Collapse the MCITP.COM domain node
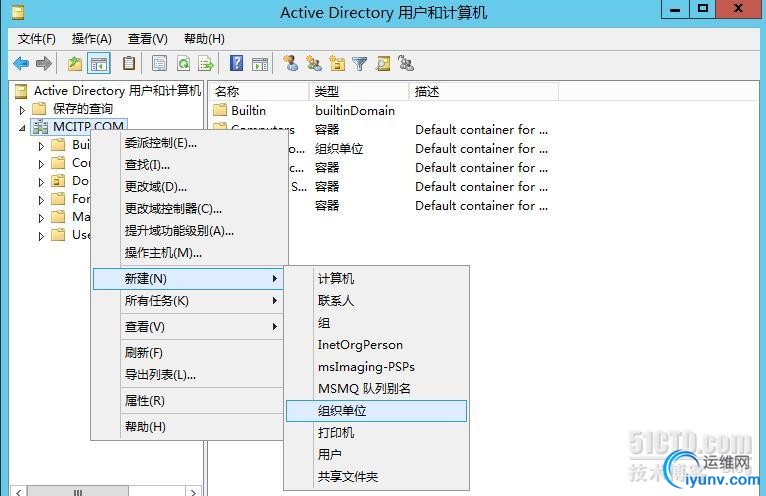766x496 pixels. coord(22,128)
